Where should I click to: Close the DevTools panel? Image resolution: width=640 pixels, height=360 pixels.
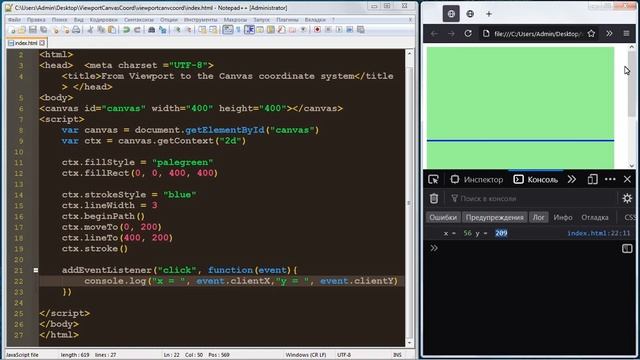pos(627,179)
